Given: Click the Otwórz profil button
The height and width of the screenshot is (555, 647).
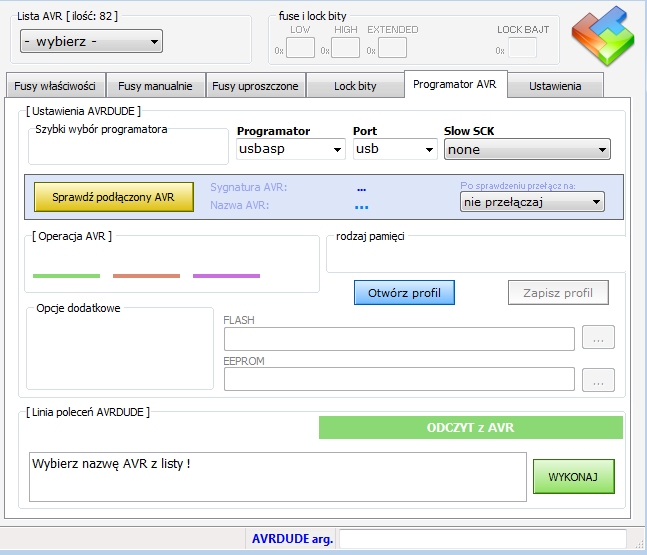Looking at the screenshot, I should 404,293.
